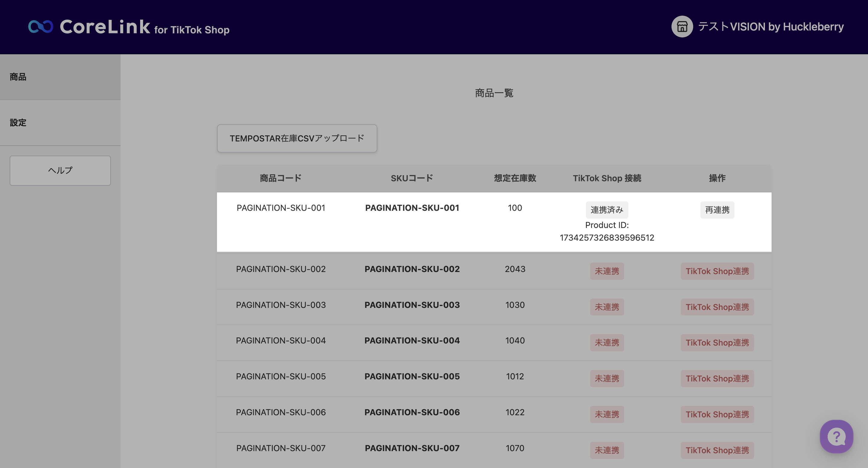
Task: Click the ヘルプ button in sidebar
Action: tap(60, 170)
